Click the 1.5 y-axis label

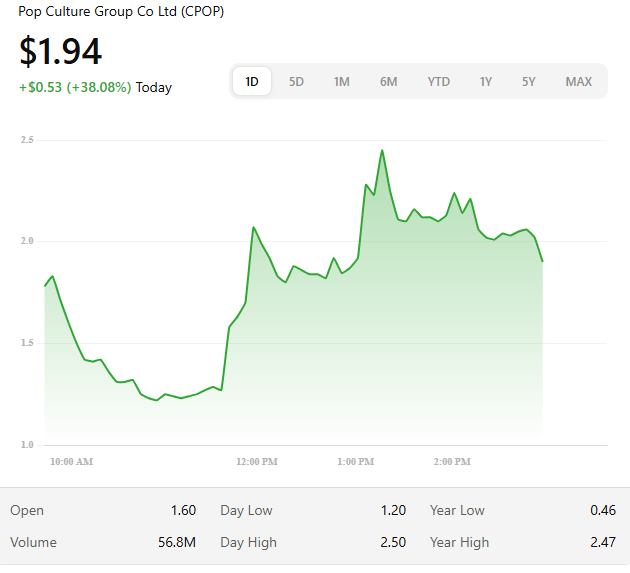pos(27,343)
